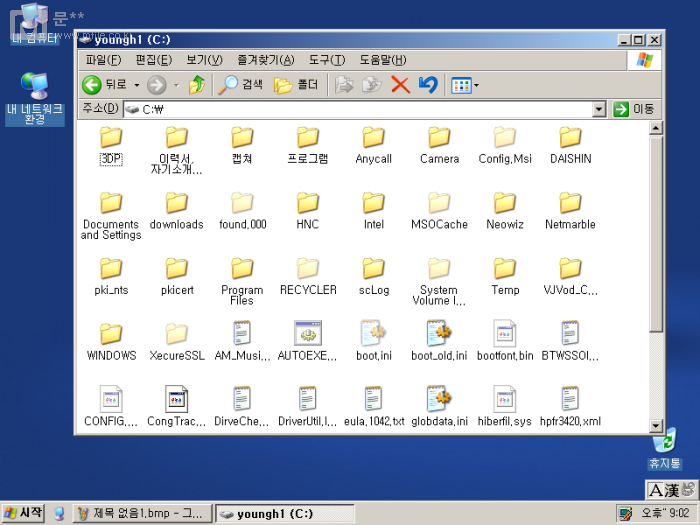Open the views button icon

461,85
